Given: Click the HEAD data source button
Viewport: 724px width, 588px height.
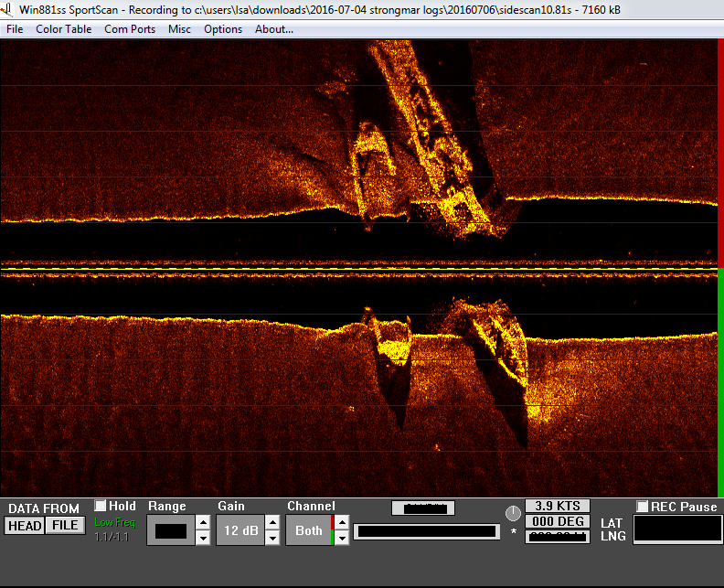Looking at the screenshot, I should pos(25,526).
